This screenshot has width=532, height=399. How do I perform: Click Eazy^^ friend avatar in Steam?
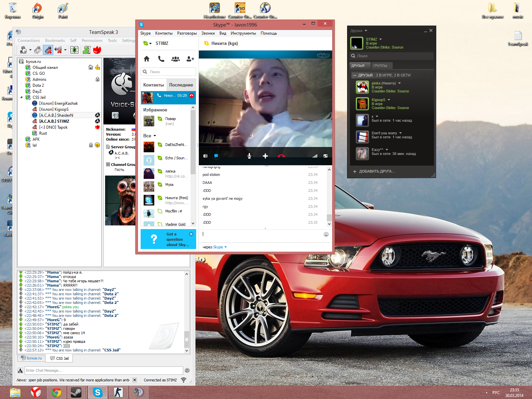coord(362,154)
